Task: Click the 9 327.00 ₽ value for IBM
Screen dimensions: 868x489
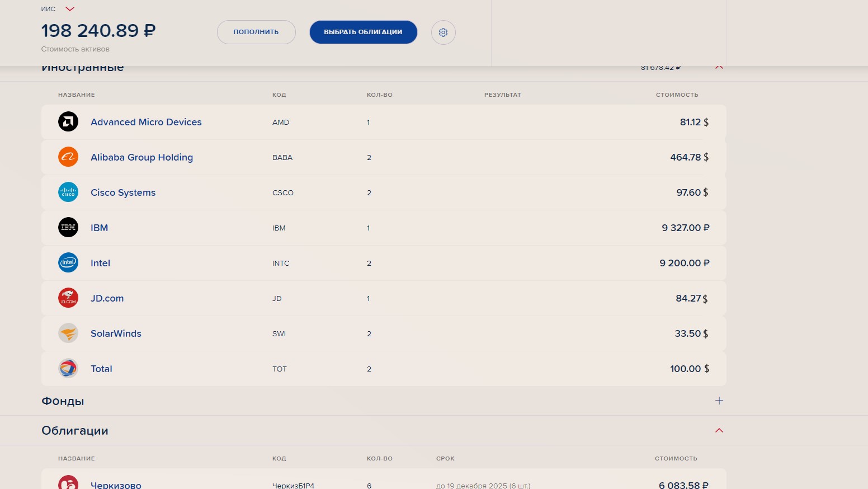Action: [686, 228]
